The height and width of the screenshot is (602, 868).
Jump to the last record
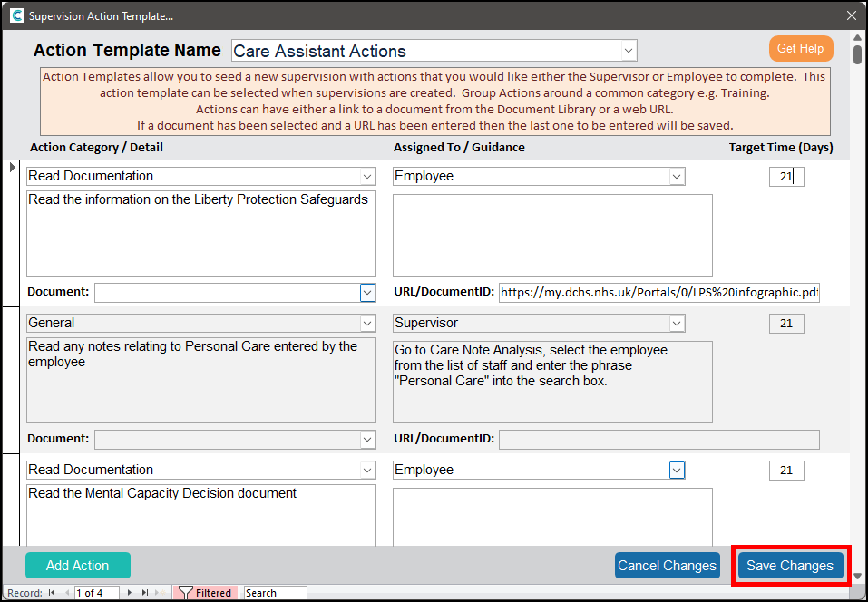143,593
